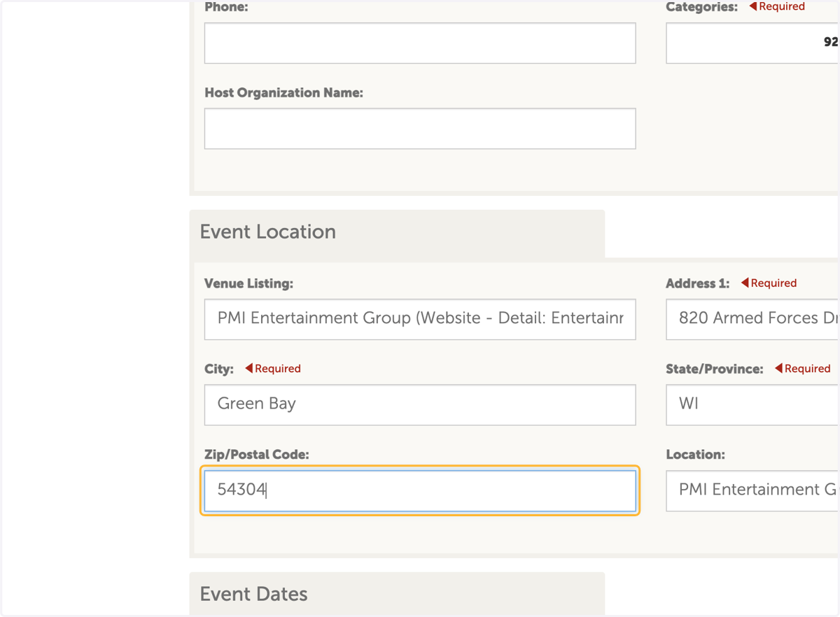Click the Required marker next to State/Province

pyautogui.click(x=802, y=369)
